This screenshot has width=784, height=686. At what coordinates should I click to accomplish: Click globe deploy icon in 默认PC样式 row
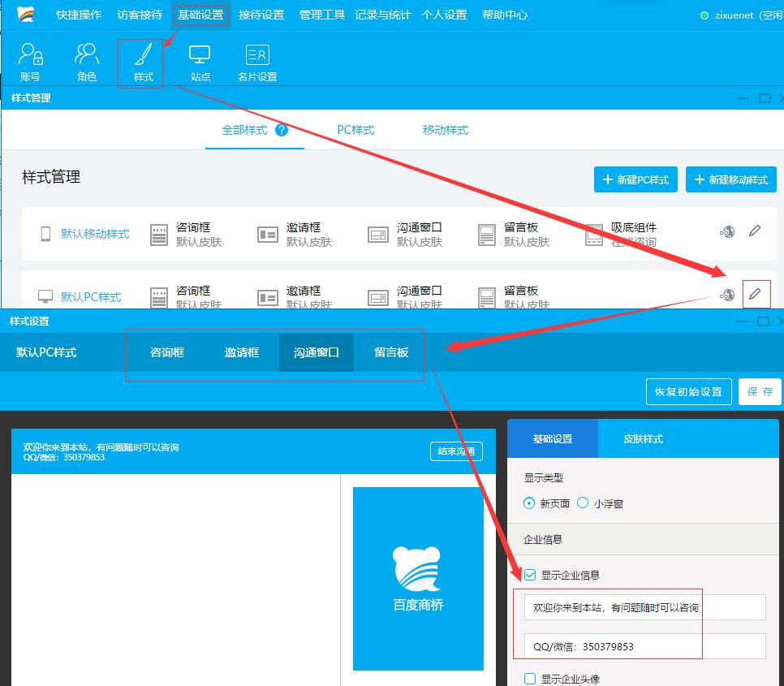pyautogui.click(x=727, y=295)
